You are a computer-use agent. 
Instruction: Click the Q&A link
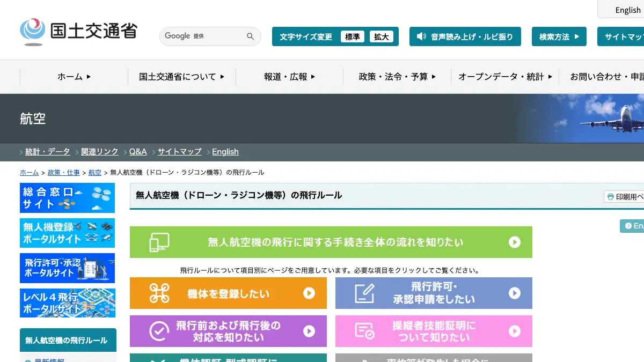point(138,152)
